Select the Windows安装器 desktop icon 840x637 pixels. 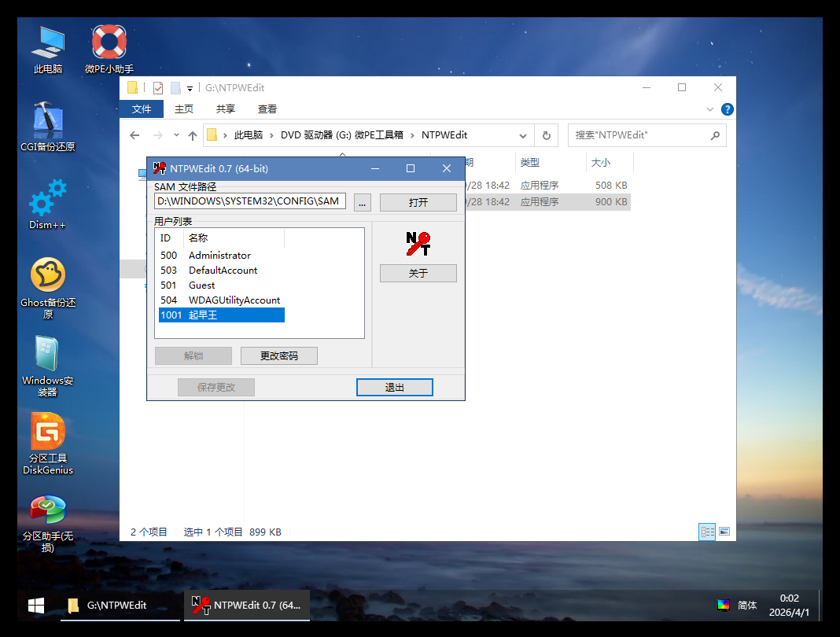[48, 366]
